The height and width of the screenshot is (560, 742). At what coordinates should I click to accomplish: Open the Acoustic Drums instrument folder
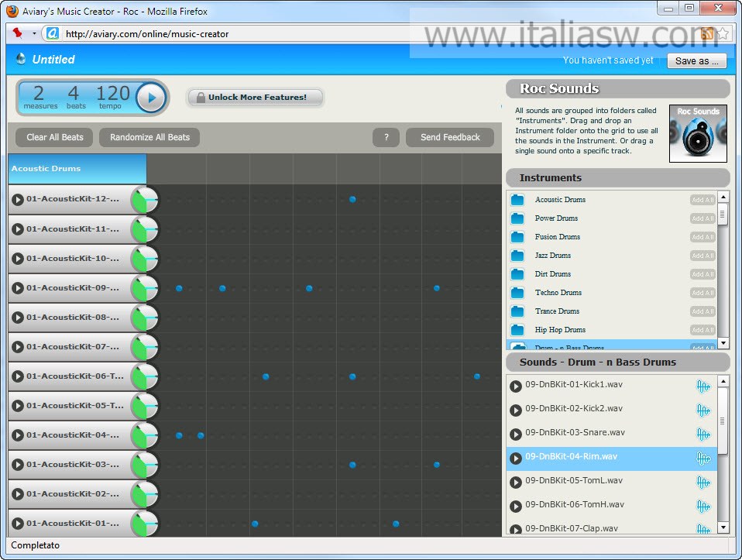pos(517,200)
